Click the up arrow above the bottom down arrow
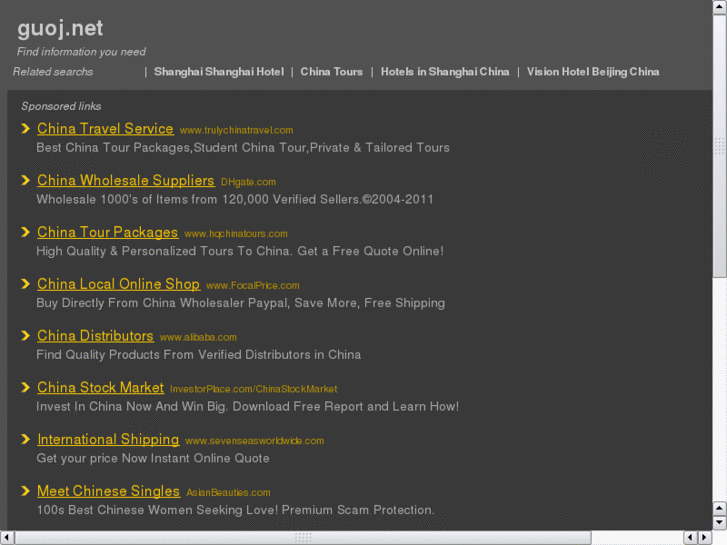This screenshot has height=545, width=727. point(720,509)
